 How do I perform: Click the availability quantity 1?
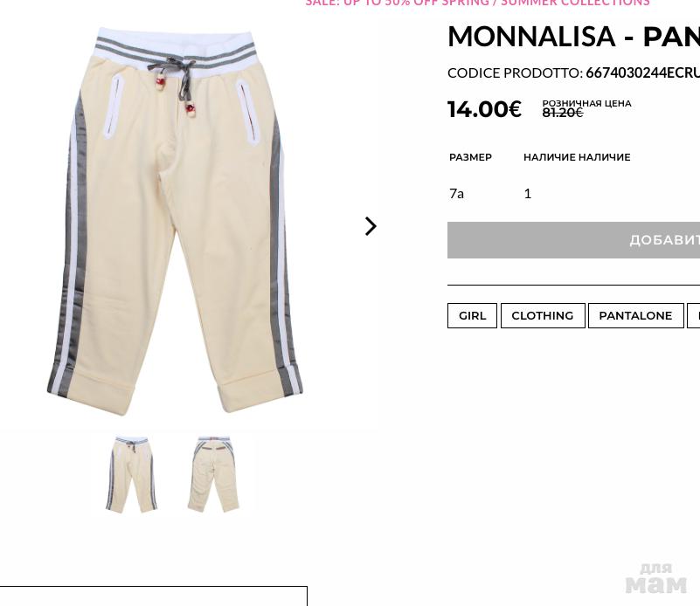[x=528, y=194]
